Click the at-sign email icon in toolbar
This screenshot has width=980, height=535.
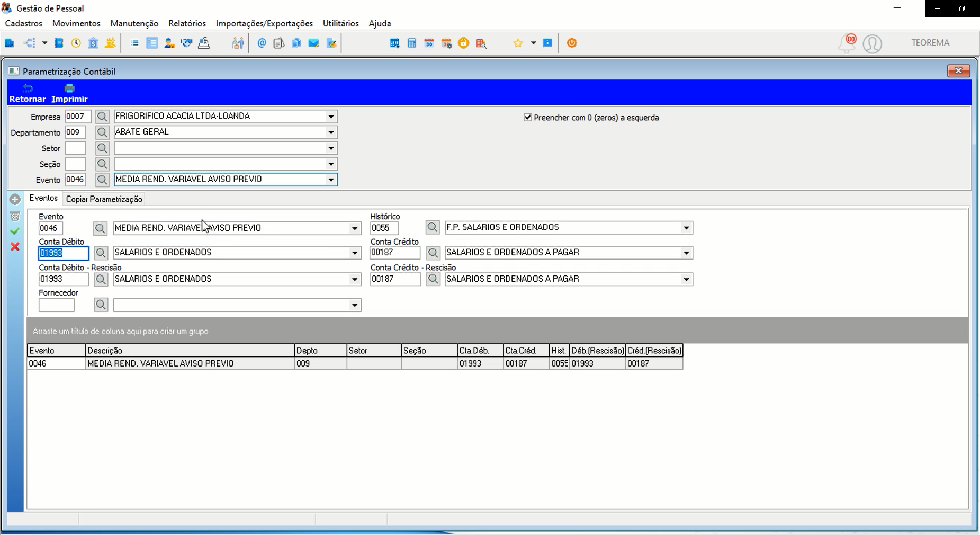pos(262,43)
